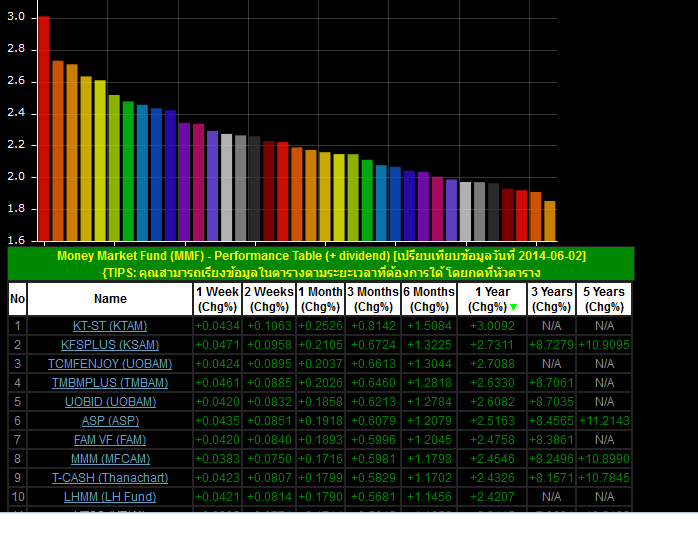Click the 2.0 y-axis label
Viewport: 698px width, 537px height.
pos(16,177)
